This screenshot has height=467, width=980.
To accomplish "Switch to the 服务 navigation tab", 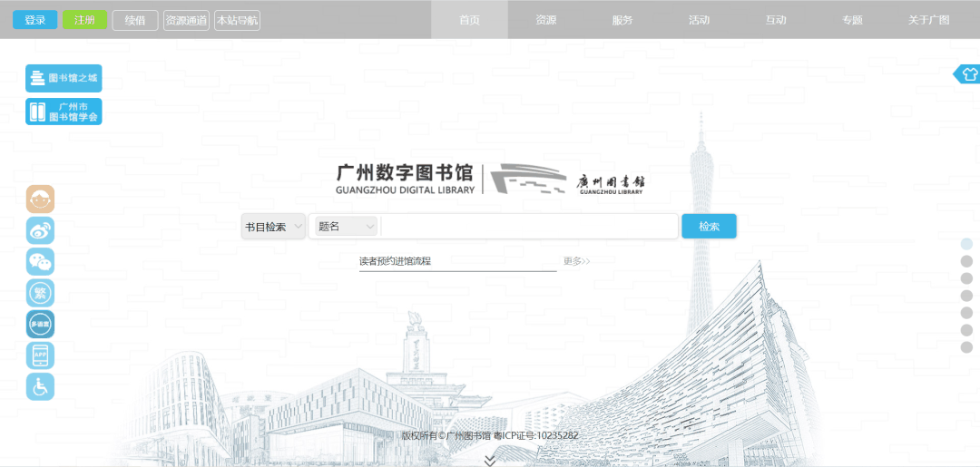I will 622,20.
